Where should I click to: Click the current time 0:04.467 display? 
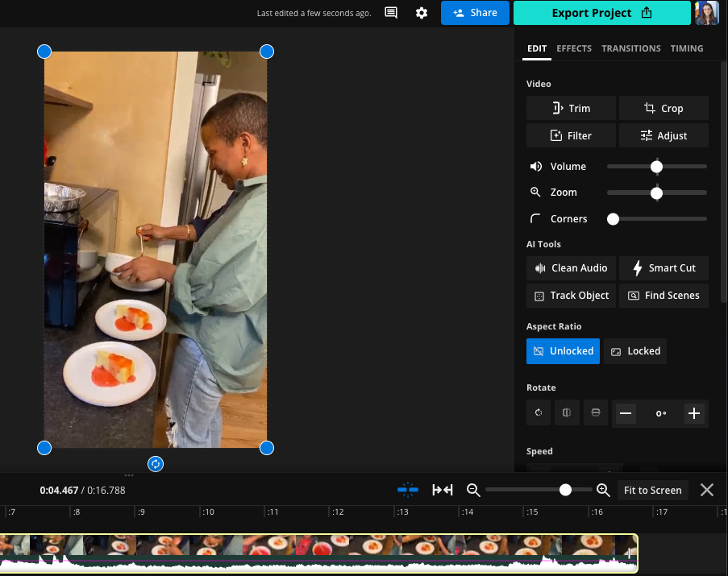point(59,490)
